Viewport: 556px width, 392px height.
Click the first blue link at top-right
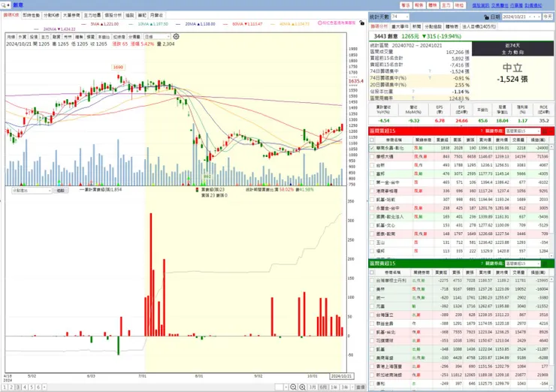(480, 5)
